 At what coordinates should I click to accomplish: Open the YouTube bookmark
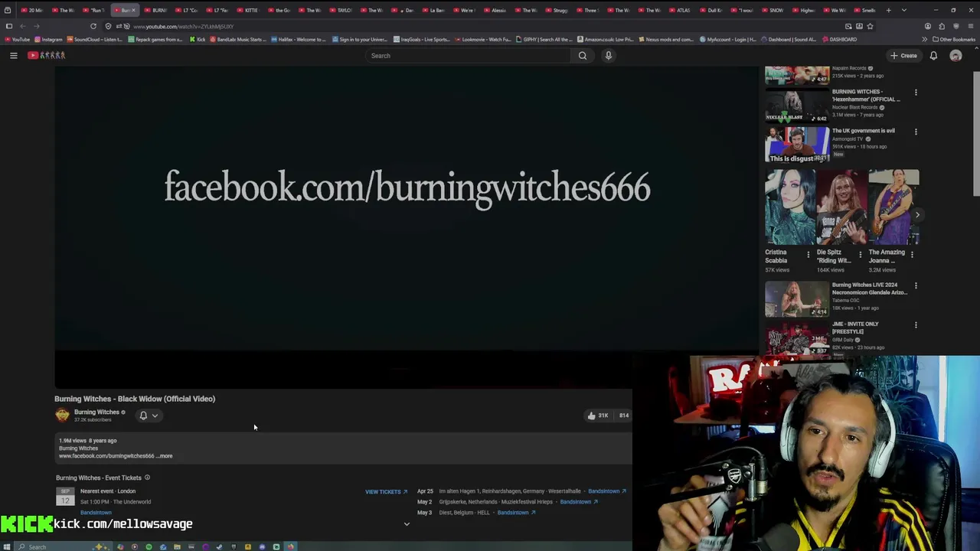pos(17,39)
